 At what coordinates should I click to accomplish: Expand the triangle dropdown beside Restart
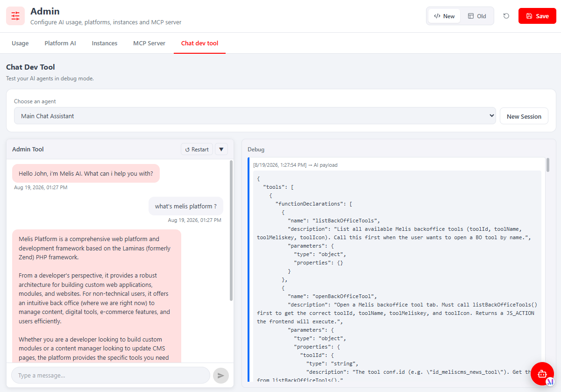tap(221, 149)
